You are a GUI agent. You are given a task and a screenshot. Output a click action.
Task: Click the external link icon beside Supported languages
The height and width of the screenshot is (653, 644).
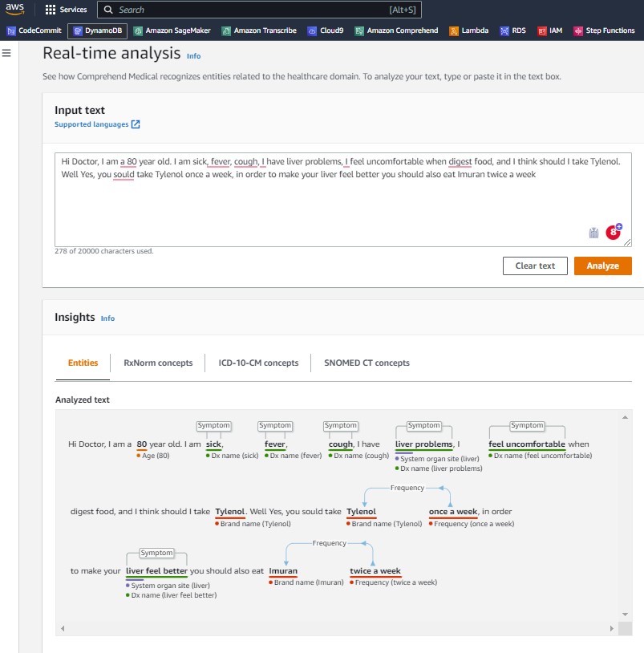click(136, 124)
